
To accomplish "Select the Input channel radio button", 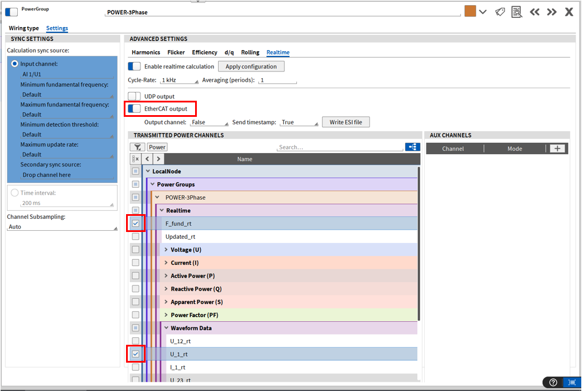I will point(14,63).
